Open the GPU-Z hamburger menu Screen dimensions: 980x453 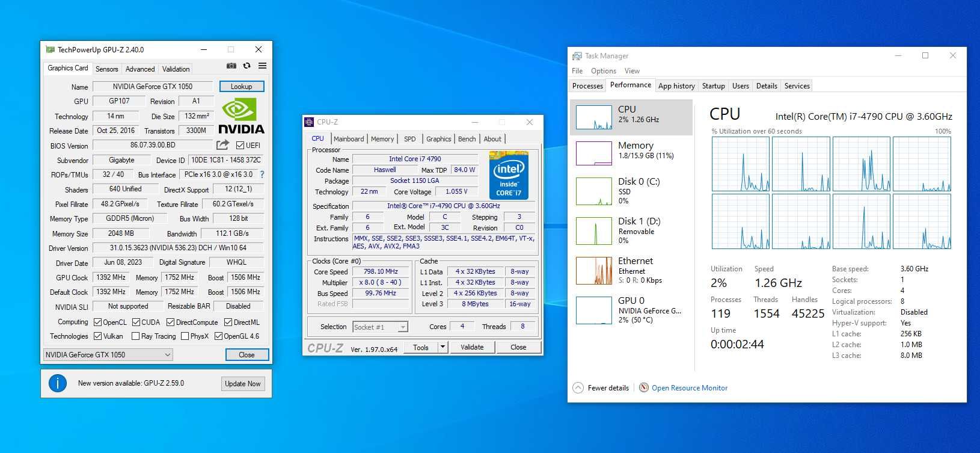[x=263, y=66]
